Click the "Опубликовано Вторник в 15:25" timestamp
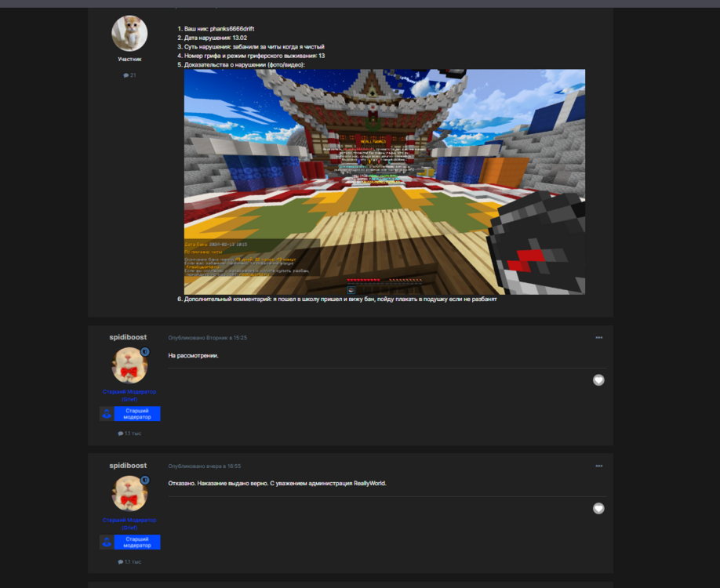The height and width of the screenshot is (588, 720). click(208, 337)
